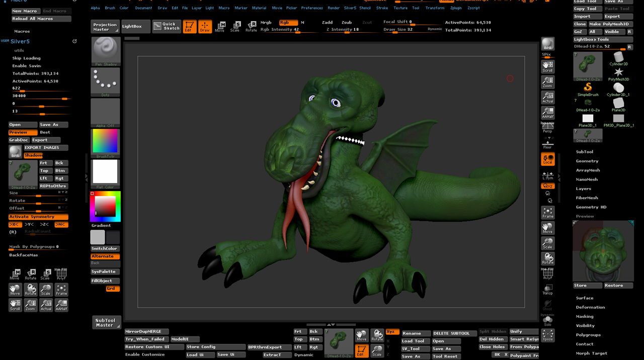Toggle >Y< symmetry axis
This screenshot has width=644, height=360.
[30, 224]
